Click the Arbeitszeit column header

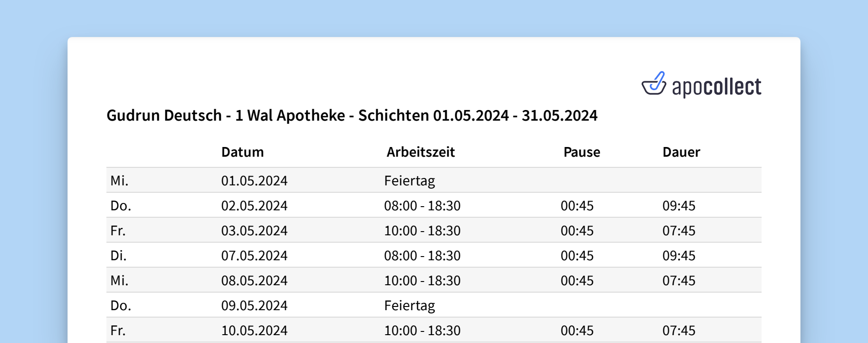click(421, 152)
